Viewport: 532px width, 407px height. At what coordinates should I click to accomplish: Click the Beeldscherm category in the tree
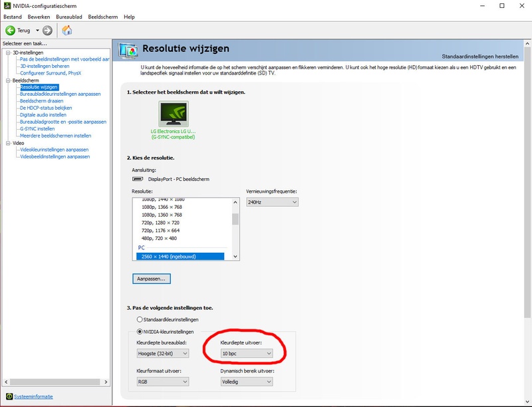pyautogui.click(x=26, y=80)
